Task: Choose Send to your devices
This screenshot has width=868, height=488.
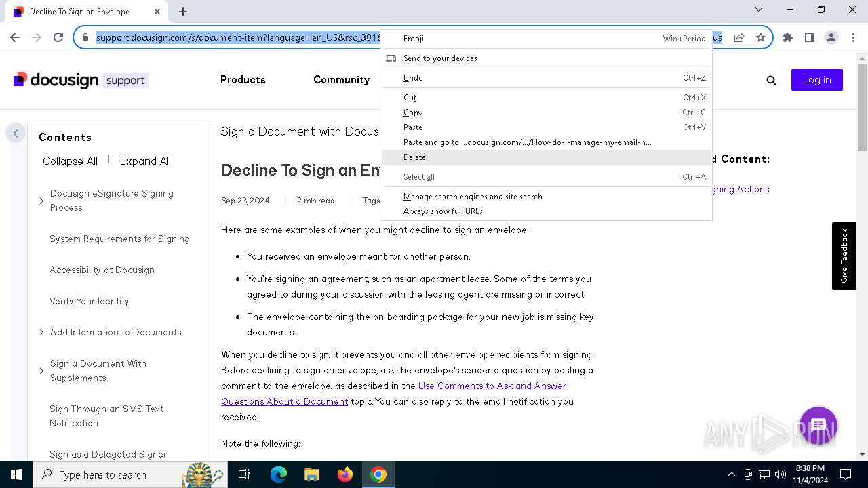Action: (546, 58)
